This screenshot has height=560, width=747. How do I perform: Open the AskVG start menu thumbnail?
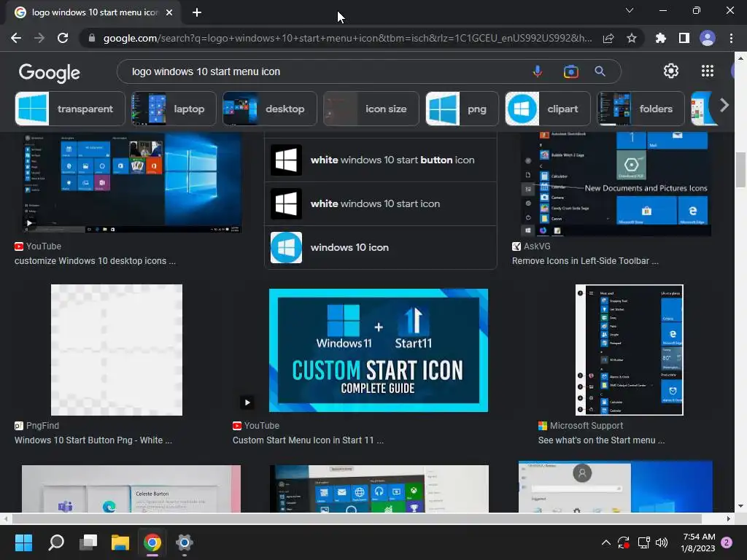click(x=616, y=184)
